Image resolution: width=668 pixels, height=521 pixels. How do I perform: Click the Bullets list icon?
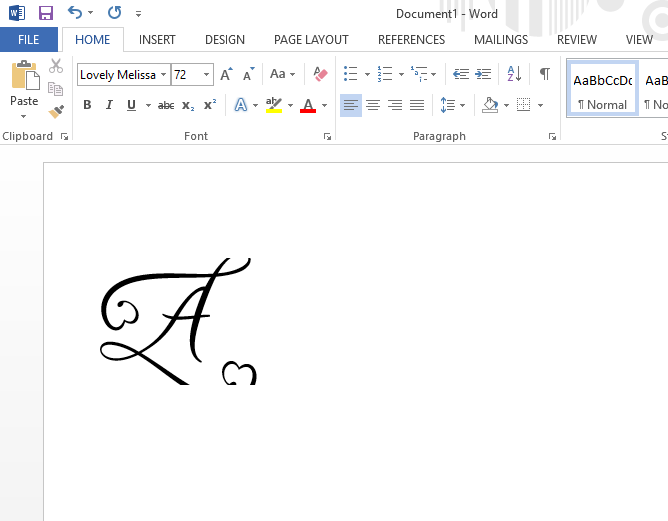[x=351, y=74]
